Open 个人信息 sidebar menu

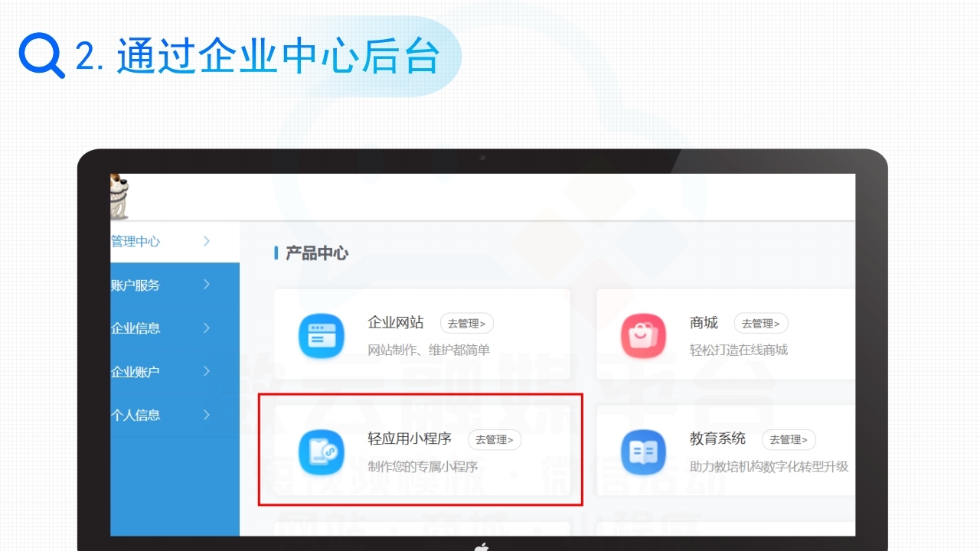pos(175,415)
